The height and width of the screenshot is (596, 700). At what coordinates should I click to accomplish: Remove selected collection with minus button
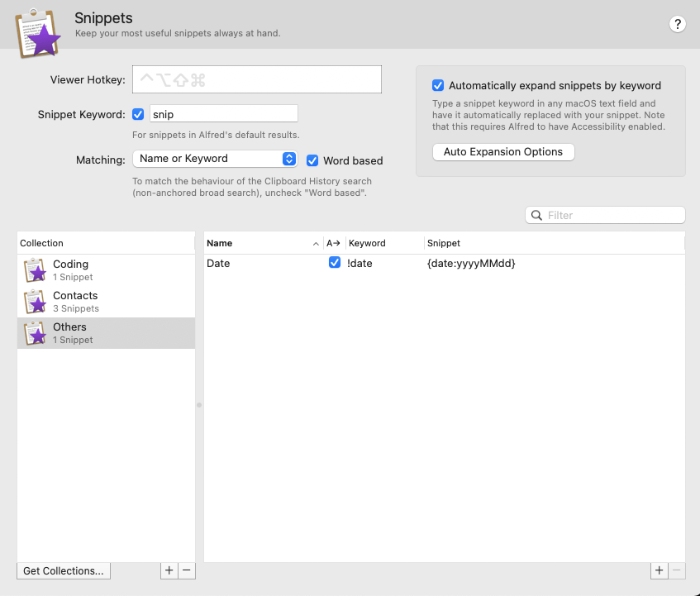(187, 570)
